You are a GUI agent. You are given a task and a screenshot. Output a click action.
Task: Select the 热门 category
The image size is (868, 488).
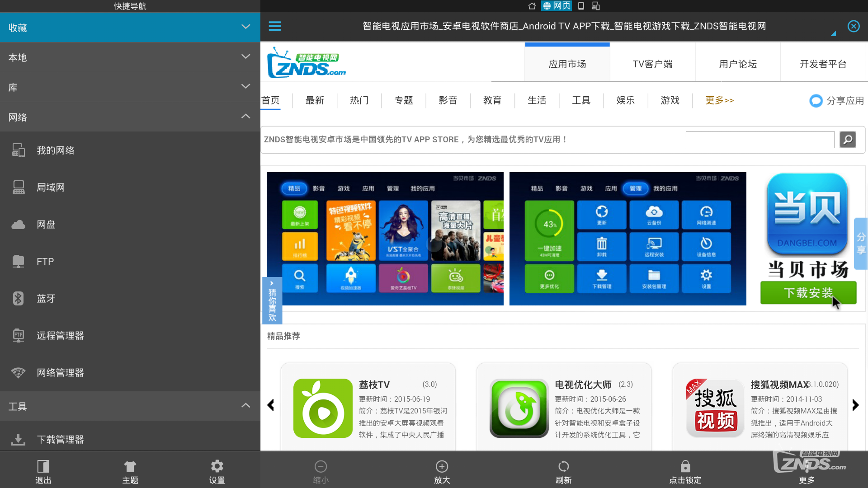[x=359, y=100]
